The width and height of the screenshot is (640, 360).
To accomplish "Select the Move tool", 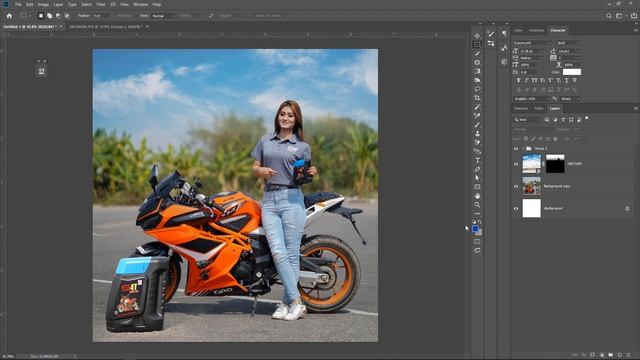I will coord(477,36).
